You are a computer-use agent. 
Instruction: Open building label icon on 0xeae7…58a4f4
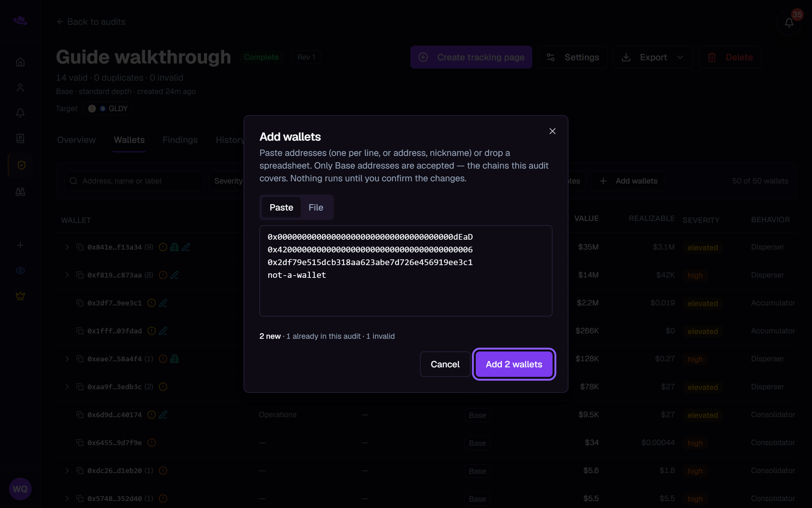pyautogui.click(x=174, y=359)
